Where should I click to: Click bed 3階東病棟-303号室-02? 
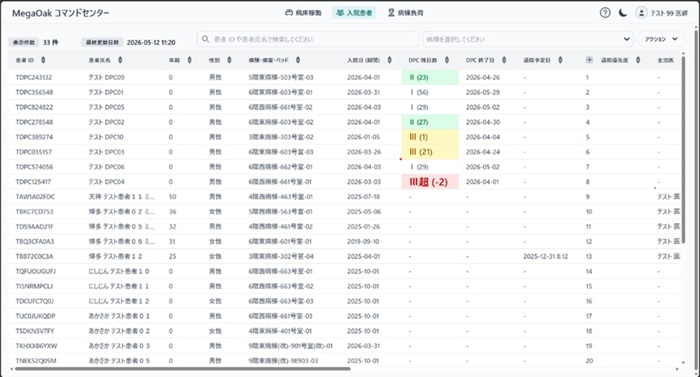point(281,137)
